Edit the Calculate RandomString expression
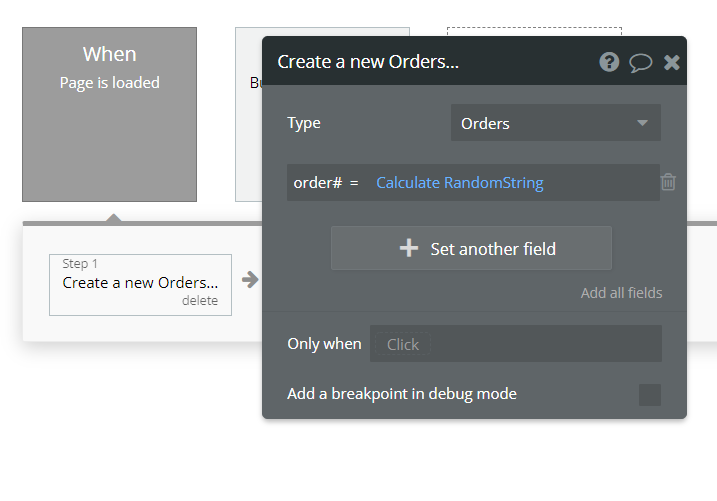717x501 pixels. click(460, 183)
